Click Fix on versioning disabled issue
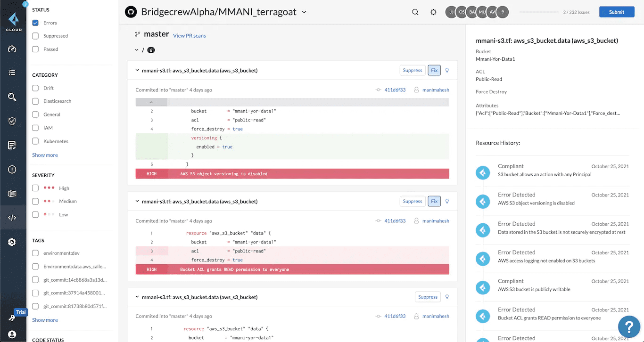Image resolution: width=644 pixels, height=342 pixels. (434, 70)
